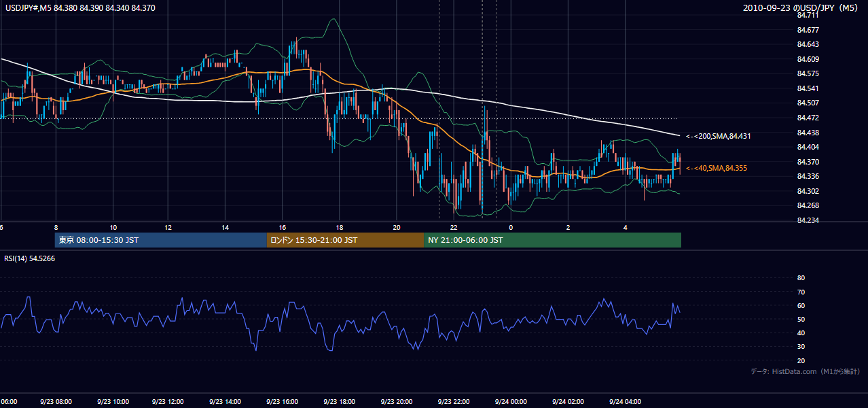Image resolution: width=868 pixels, height=408 pixels.
Task: Click price axis value 84.507
Action: 807,103
